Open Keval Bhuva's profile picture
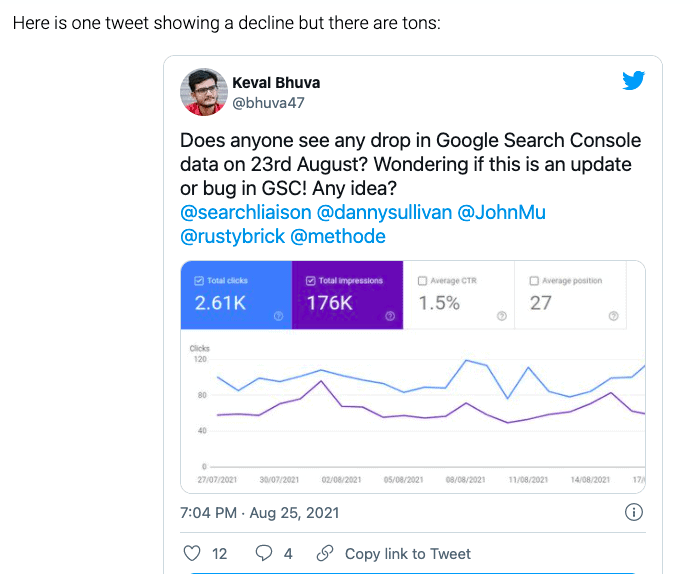The width and height of the screenshot is (693, 574). (x=203, y=92)
